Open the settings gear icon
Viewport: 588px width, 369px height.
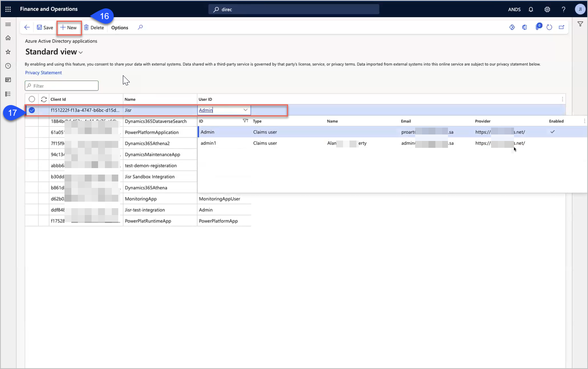(x=547, y=9)
